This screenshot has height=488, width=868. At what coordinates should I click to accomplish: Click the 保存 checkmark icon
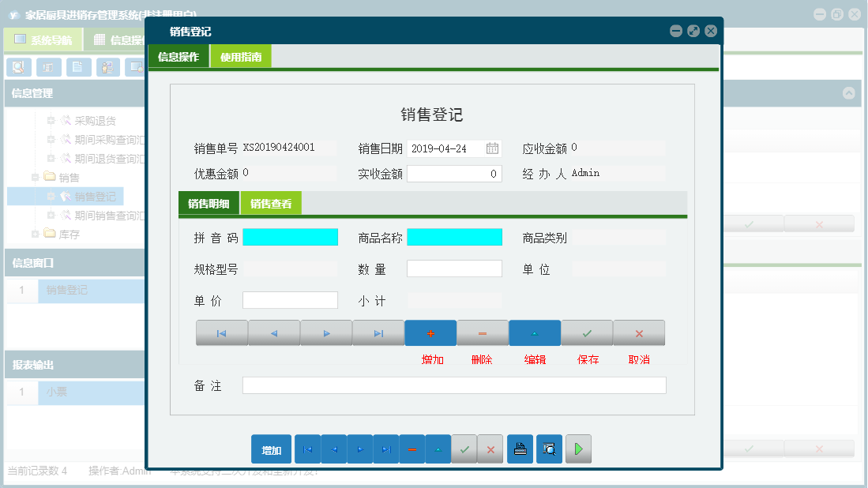tap(586, 332)
